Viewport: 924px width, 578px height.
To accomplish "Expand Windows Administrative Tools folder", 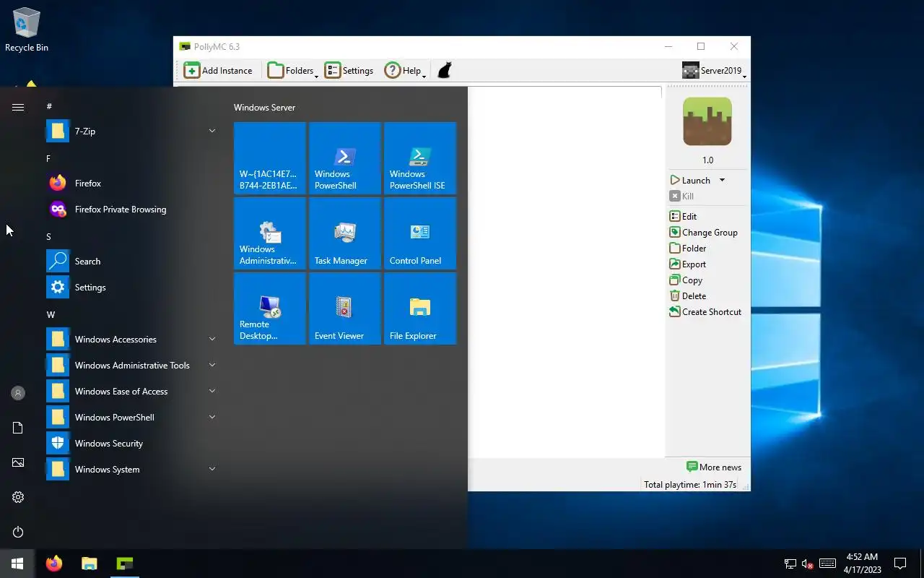I will (x=133, y=365).
